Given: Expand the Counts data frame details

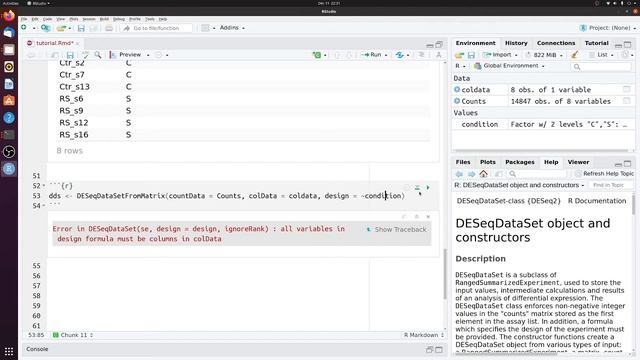Looking at the screenshot, I should (457, 101).
